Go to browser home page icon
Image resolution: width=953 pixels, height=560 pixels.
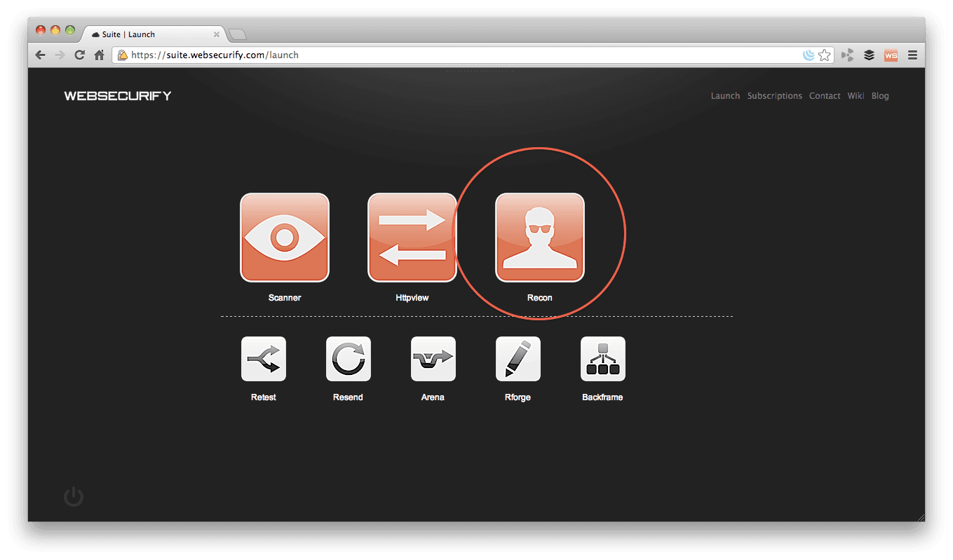[x=100, y=55]
